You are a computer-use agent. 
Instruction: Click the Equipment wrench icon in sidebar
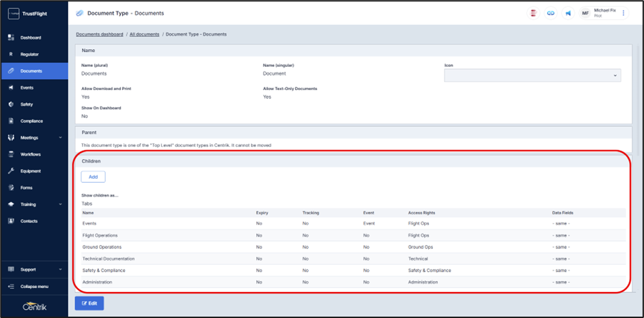[x=11, y=171]
